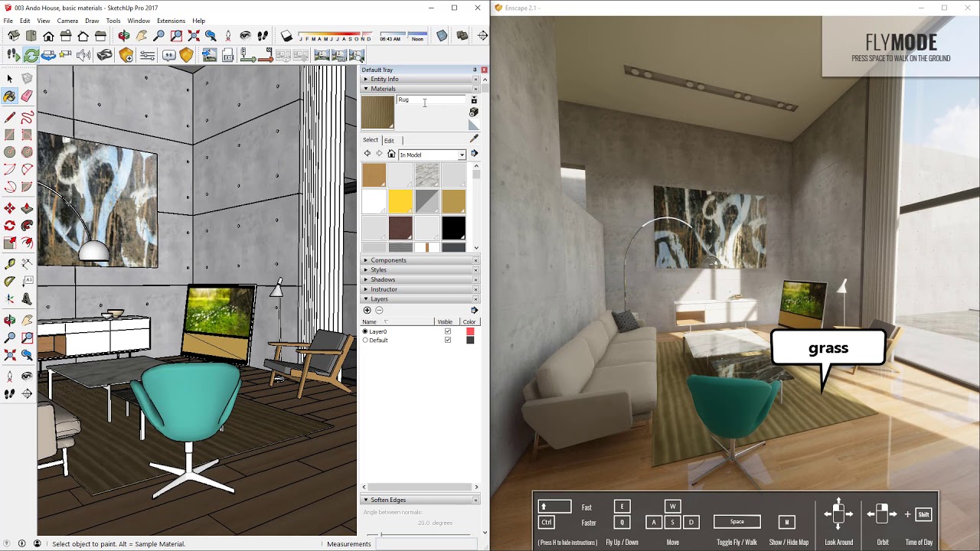Viewport: 980px width, 551px height.
Task: Toggle Layer0 visibility checkbox
Action: click(448, 331)
